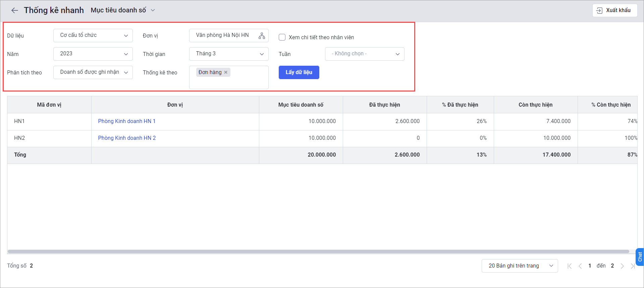Click the Lấy dữ liệu button
This screenshot has width=644, height=288.
click(299, 72)
